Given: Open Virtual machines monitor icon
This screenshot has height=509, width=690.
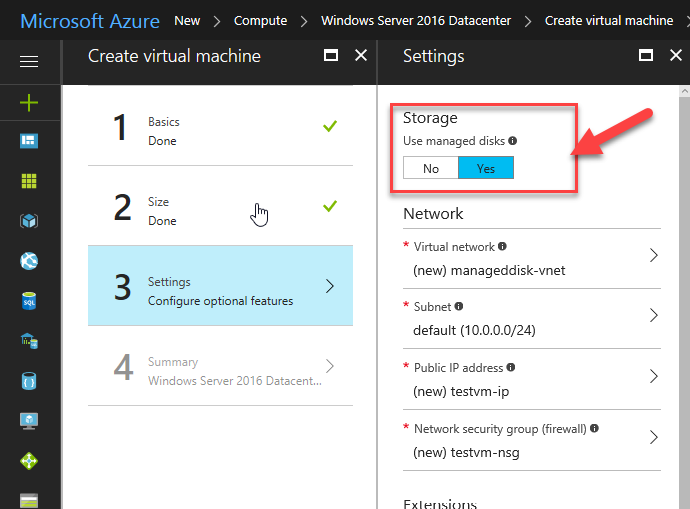Looking at the screenshot, I should point(29,421).
